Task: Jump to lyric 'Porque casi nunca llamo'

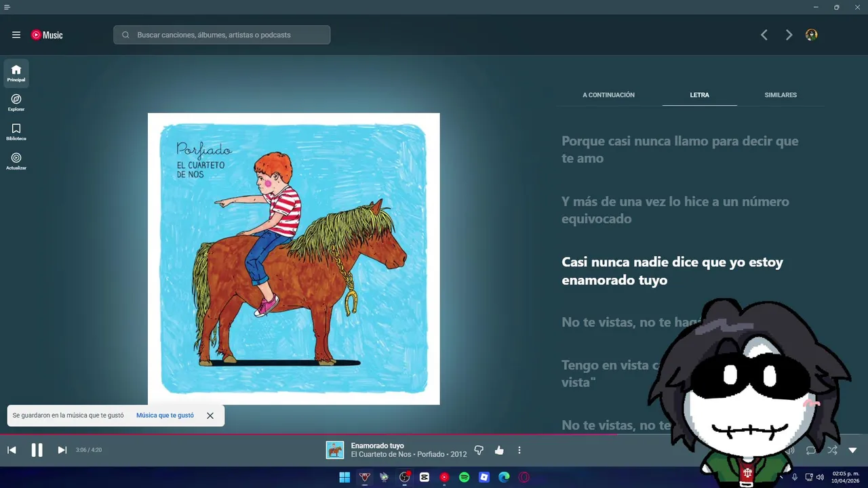Action: point(679,149)
